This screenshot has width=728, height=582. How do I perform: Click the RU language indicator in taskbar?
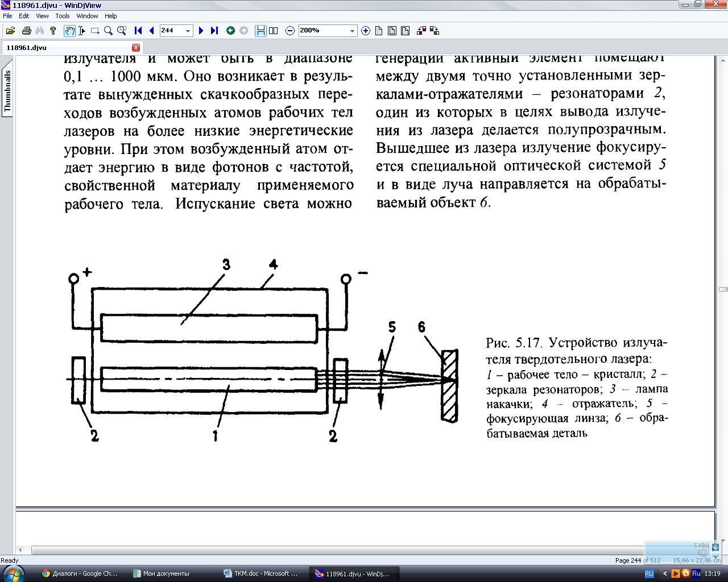pos(650,573)
